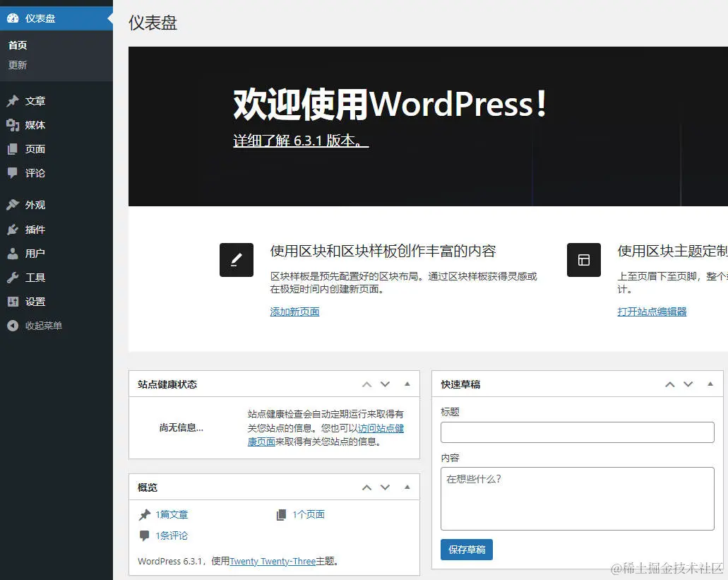Image resolution: width=728 pixels, height=580 pixels.
Task: Select the 文章 (Posts) pin icon
Action: [12, 100]
